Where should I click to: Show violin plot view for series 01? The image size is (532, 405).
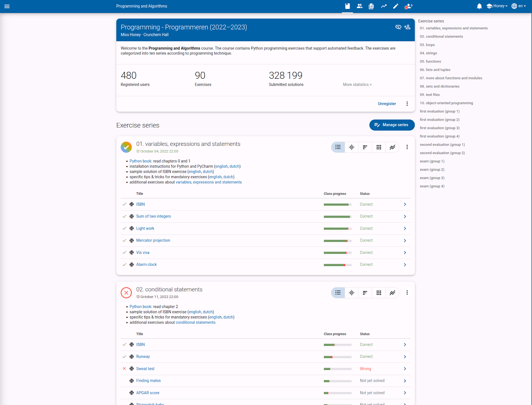[x=351, y=147]
